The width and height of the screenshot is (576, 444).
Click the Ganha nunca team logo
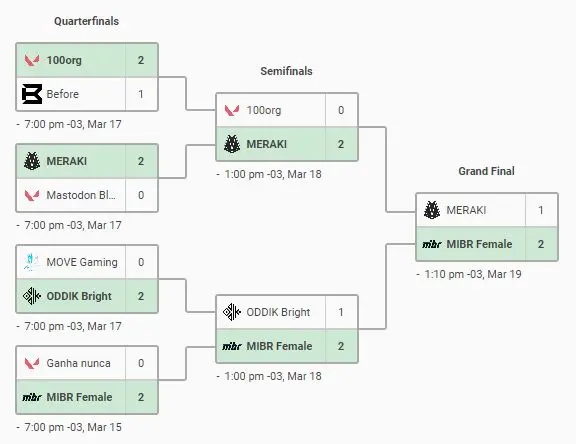click(32, 363)
